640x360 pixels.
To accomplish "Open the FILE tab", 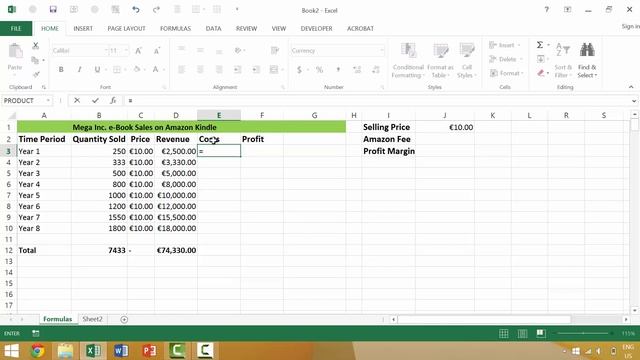I will point(16,29).
